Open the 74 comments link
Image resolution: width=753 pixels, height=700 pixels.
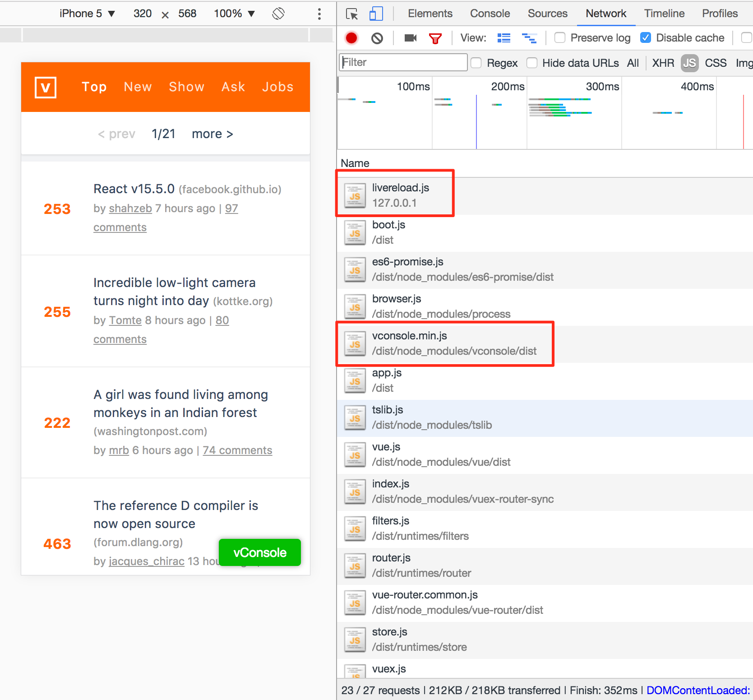click(x=237, y=450)
